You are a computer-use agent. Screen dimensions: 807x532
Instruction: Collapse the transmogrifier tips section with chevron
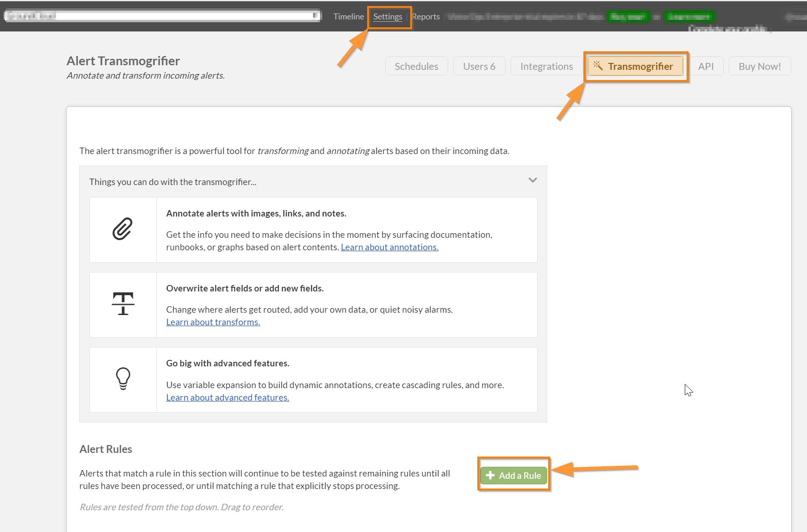click(532, 180)
